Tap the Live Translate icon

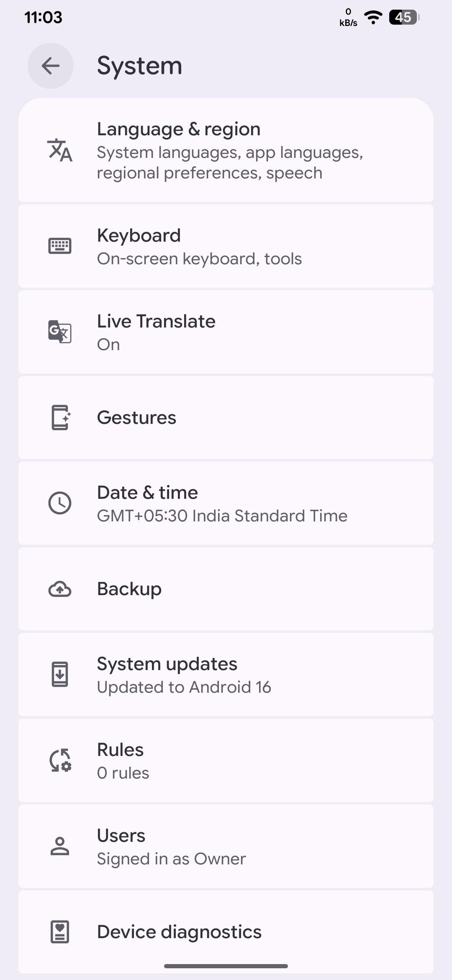(60, 332)
